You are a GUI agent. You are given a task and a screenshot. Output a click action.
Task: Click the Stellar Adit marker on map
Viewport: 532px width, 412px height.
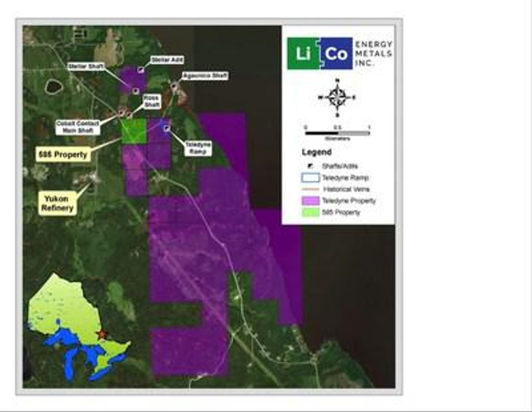(141, 69)
